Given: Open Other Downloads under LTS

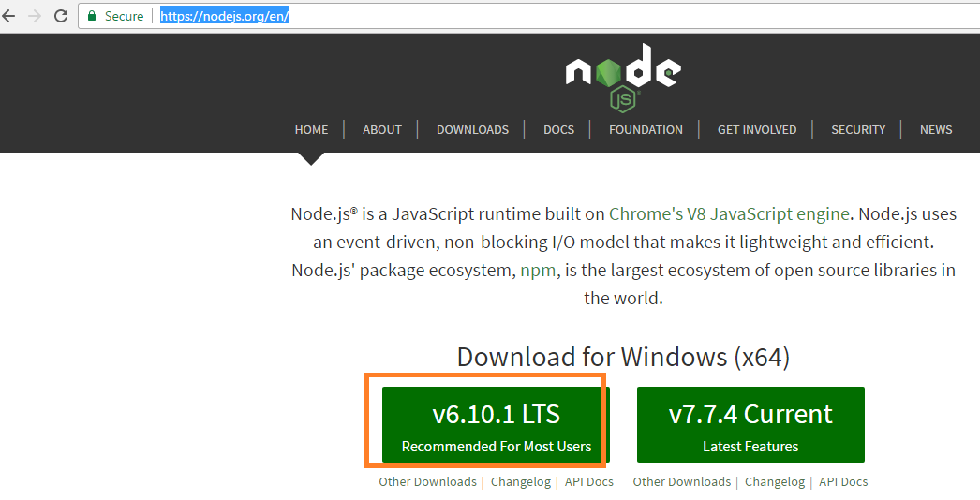Looking at the screenshot, I should (x=427, y=482).
